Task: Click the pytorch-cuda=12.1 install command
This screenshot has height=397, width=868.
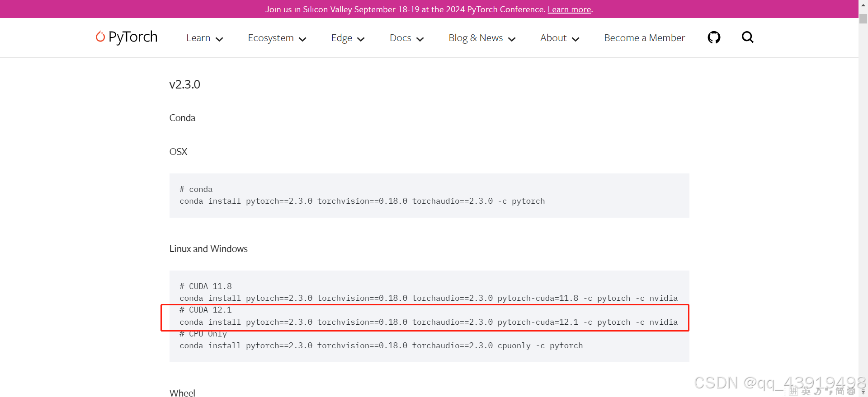Action: [x=429, y=322]
